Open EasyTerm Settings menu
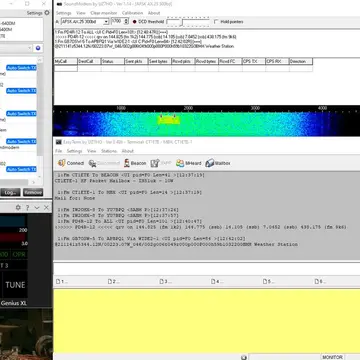This screenshot has height=360, width=360. click(x=74, y=151)
